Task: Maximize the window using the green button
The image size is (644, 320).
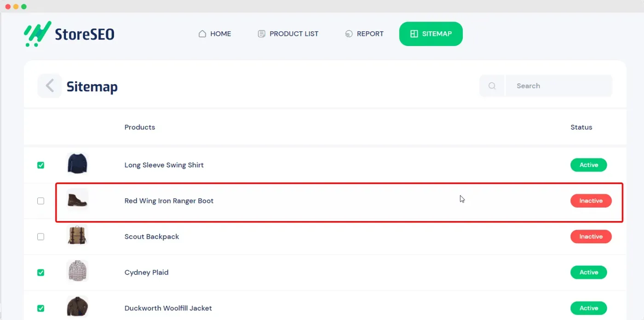Action: (24, 7)
